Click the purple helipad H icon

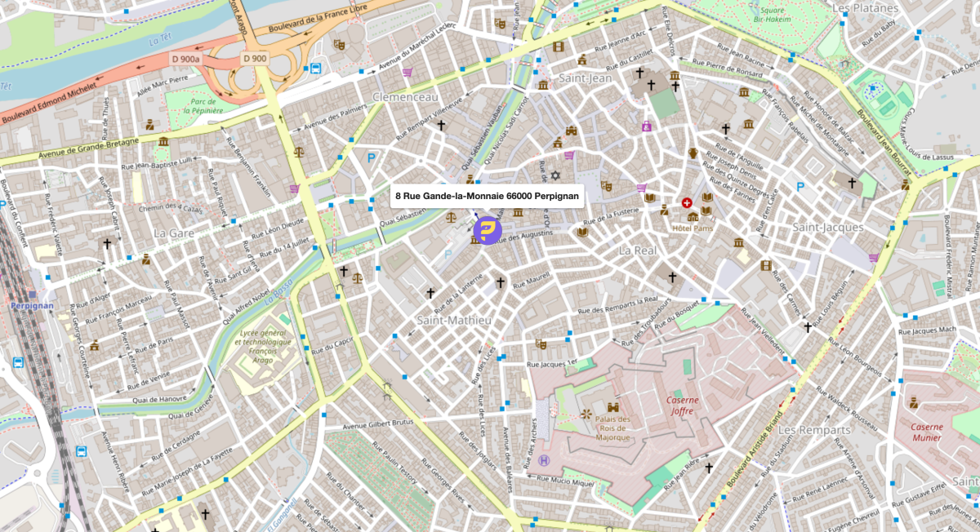pos(545,460)
